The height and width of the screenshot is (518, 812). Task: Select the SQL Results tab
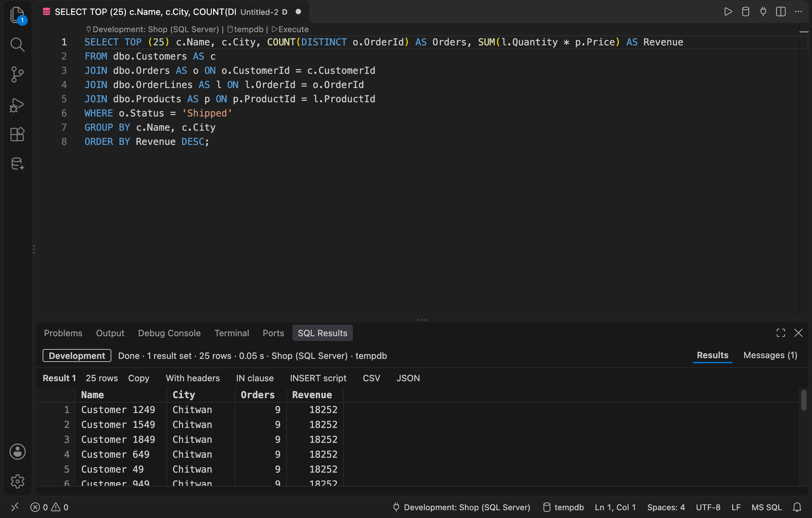pos(322,333)
